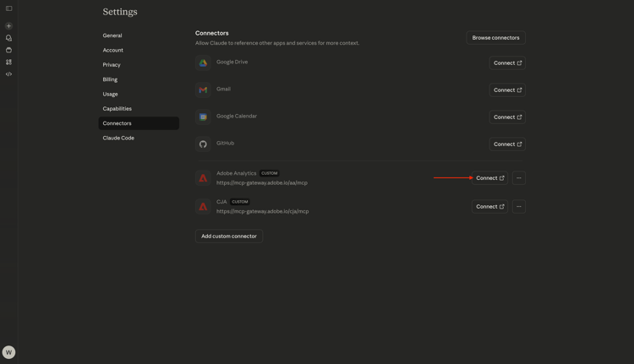
Task: Click the Google Drive label
Action: point(232,62)
